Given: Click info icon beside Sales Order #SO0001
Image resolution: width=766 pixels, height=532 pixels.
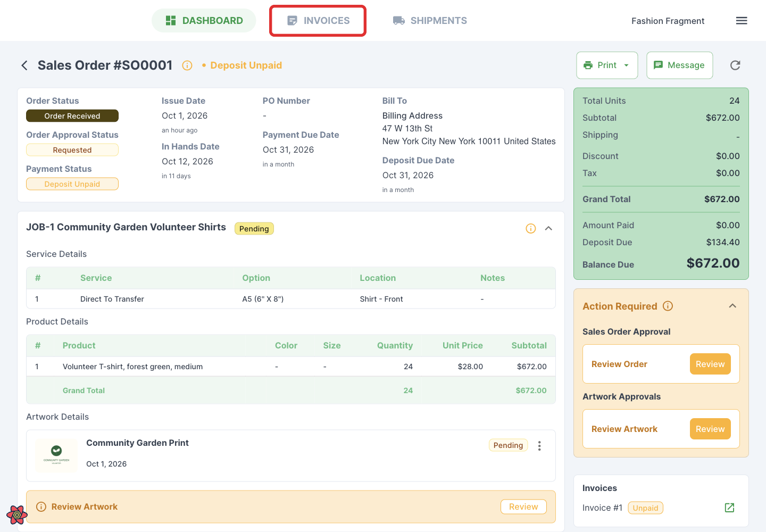Looking at the screenshot, I should tap(187, 65).
